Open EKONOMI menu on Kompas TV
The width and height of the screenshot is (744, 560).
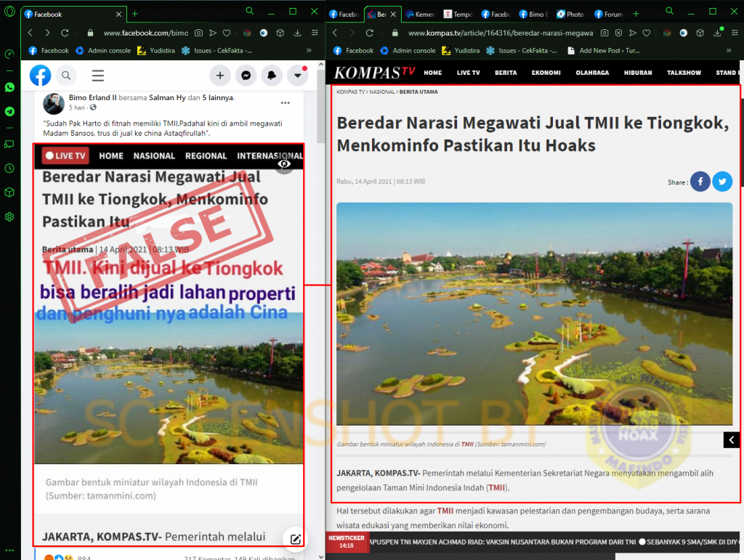coord(546,73)
